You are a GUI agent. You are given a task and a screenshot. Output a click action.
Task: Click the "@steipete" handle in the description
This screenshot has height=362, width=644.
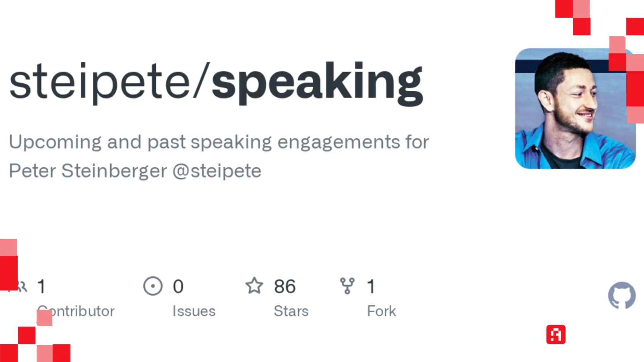(x=217, y=171)
